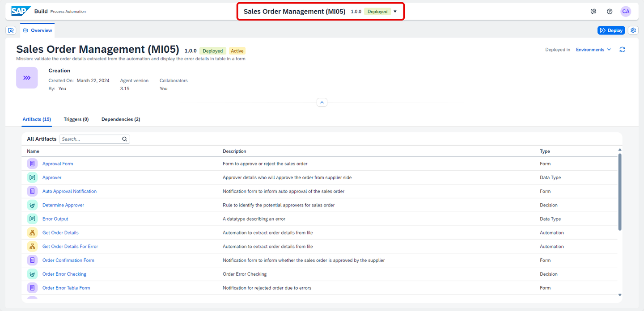This screenshot has height=311, width=644.
Task: Click the Get Order Details automation icon
Action: click(32, 233)
